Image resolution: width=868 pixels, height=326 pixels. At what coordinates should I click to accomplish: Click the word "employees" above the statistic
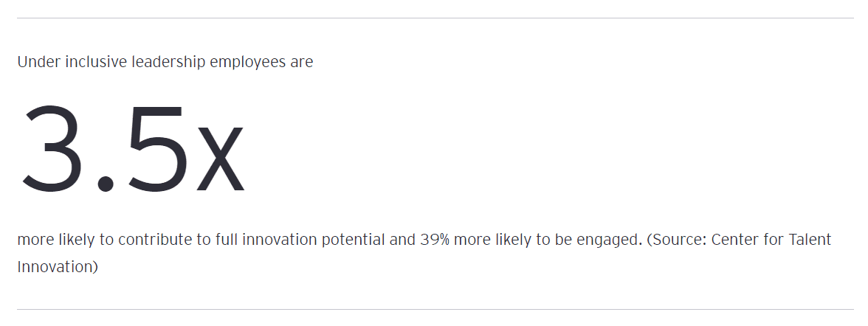click(x=248, y=62)
